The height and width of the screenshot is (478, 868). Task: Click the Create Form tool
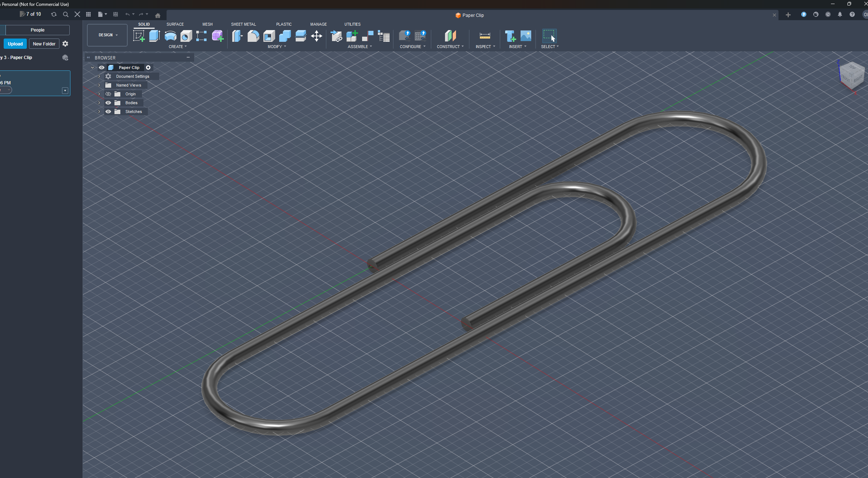218,36
